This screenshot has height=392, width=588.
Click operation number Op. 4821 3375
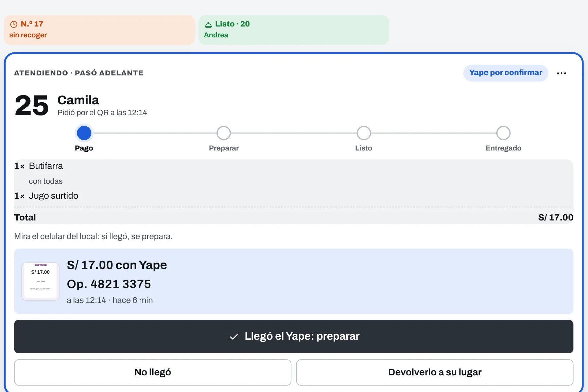pyautogui.click(x=109, y=284)
